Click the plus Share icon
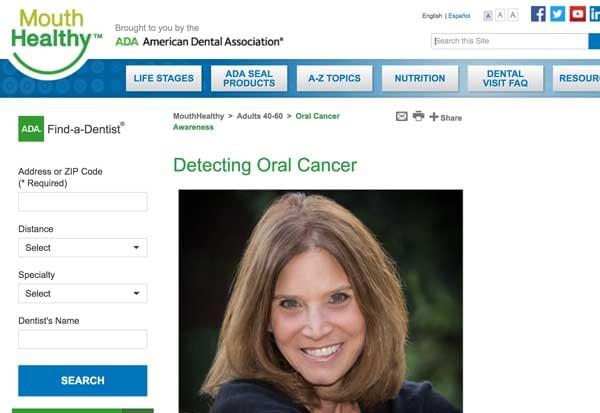 (x=445, y=117)
